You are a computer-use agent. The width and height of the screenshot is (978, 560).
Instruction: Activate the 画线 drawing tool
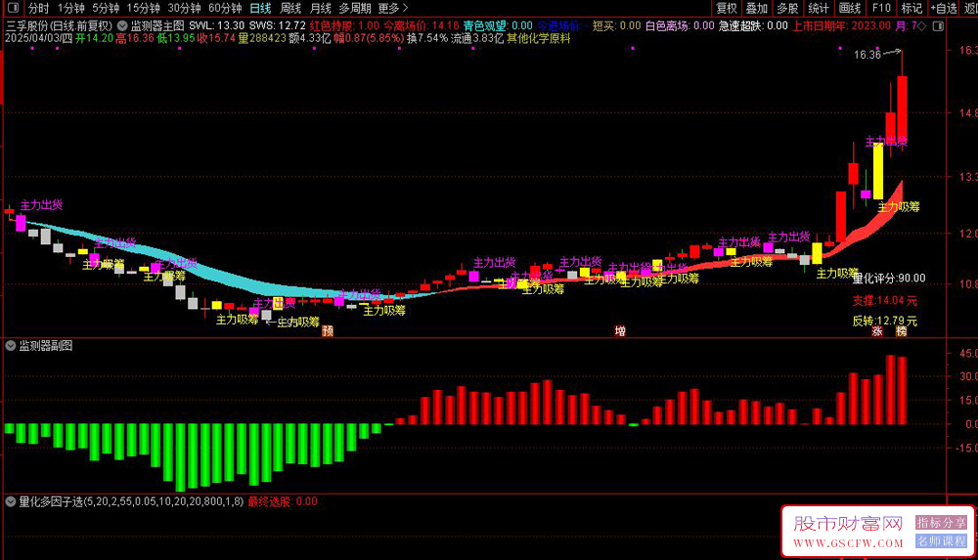pyautogui.click(x=850, y=8)
